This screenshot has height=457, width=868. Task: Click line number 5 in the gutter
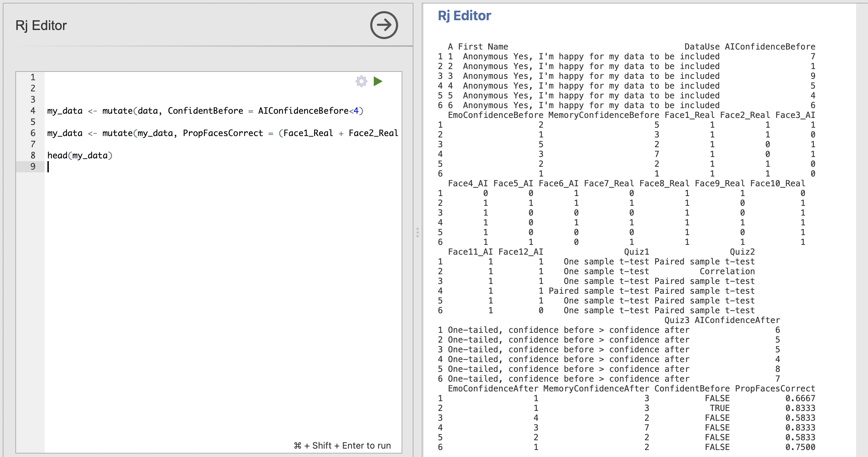coord(33,122)
